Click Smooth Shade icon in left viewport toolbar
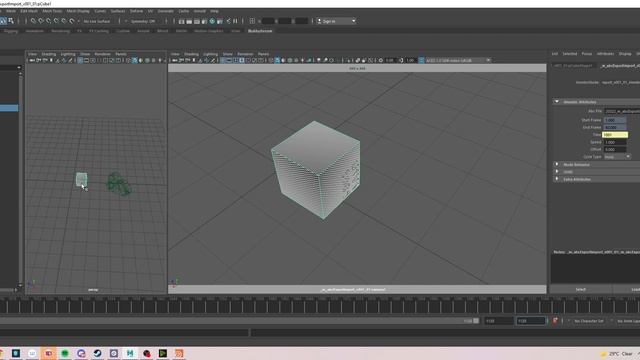 (x=134, y=60)
